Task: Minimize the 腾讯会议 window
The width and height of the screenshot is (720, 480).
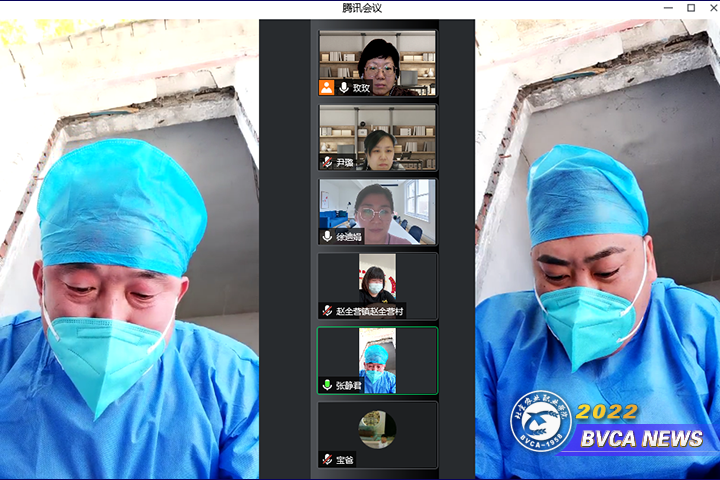Action: [x=668, y=8]
